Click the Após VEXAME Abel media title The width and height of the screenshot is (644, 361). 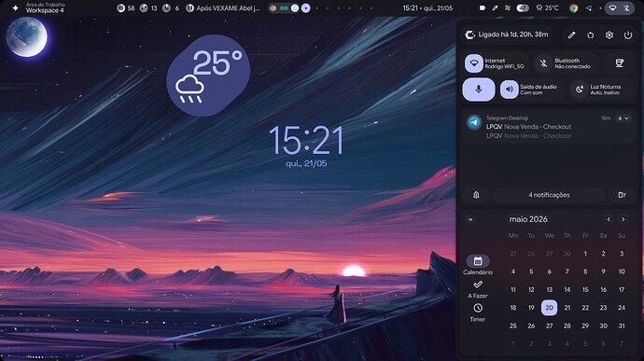click(228, 8)
